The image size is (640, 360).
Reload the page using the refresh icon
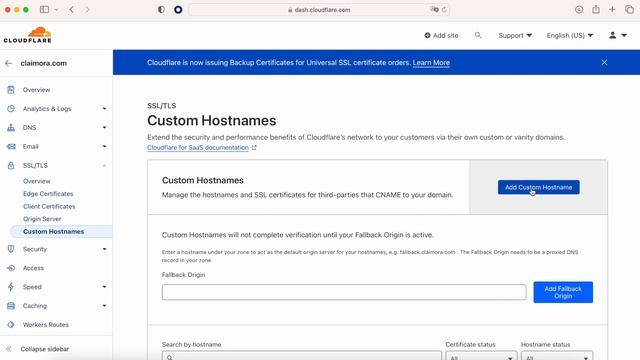coord(444,9)
